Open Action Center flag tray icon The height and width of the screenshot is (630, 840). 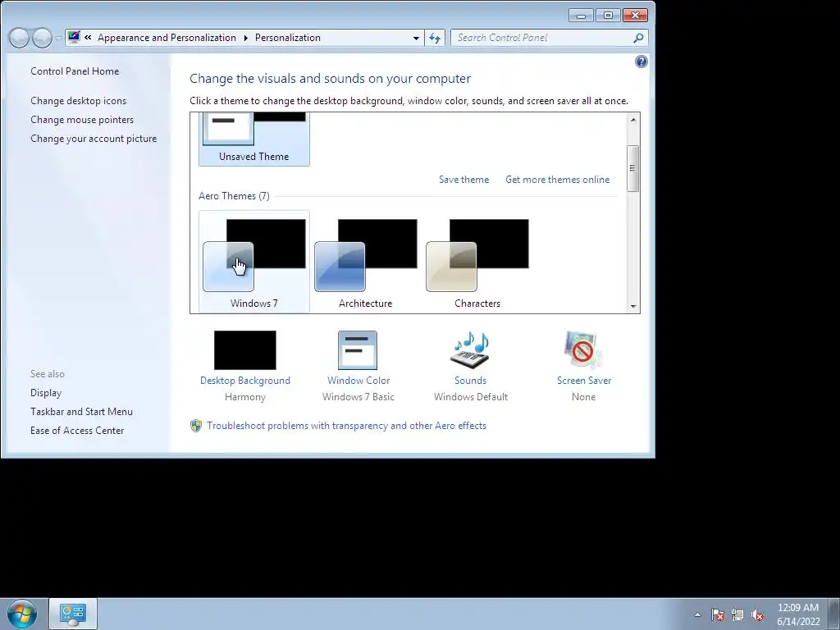pos(717,614)
